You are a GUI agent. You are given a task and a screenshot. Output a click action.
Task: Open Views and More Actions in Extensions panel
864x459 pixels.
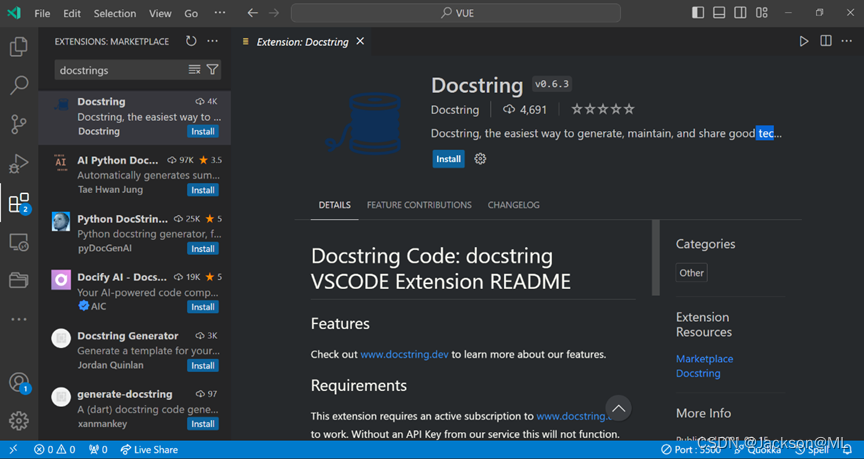coord(213,41)
